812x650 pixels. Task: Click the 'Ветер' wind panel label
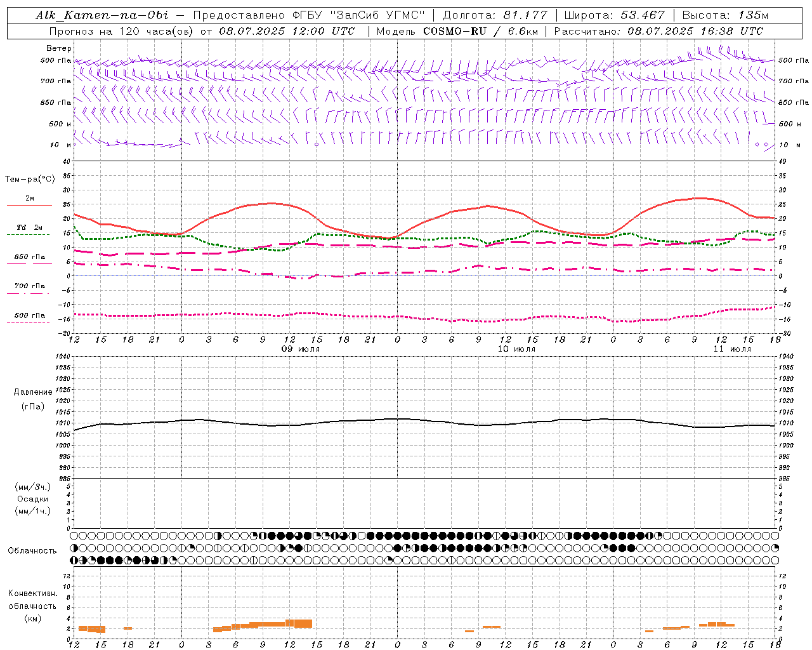click(x=59, y=48)
